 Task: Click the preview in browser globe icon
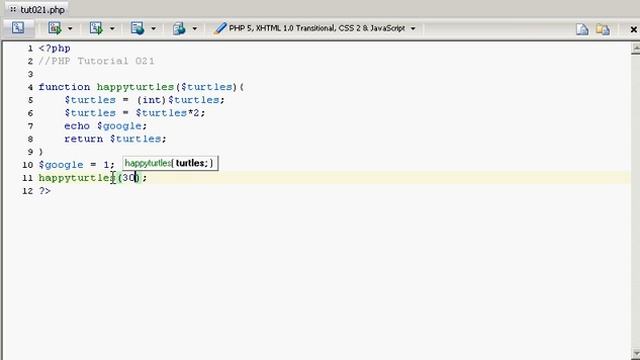coord(137,28)
